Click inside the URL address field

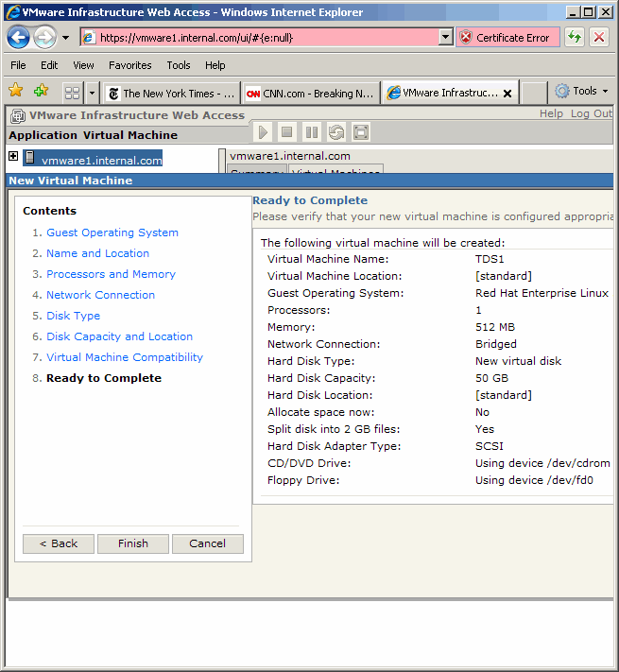pos(265,38)
